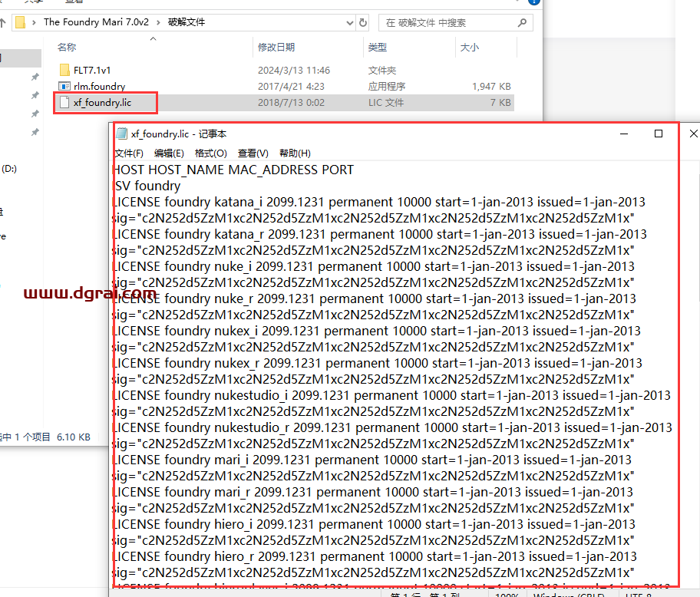Viewport: 700px width, 597px height.
Task: Click the 'LICENSE foundry mari_i' line
Action: tap(372, 460)
